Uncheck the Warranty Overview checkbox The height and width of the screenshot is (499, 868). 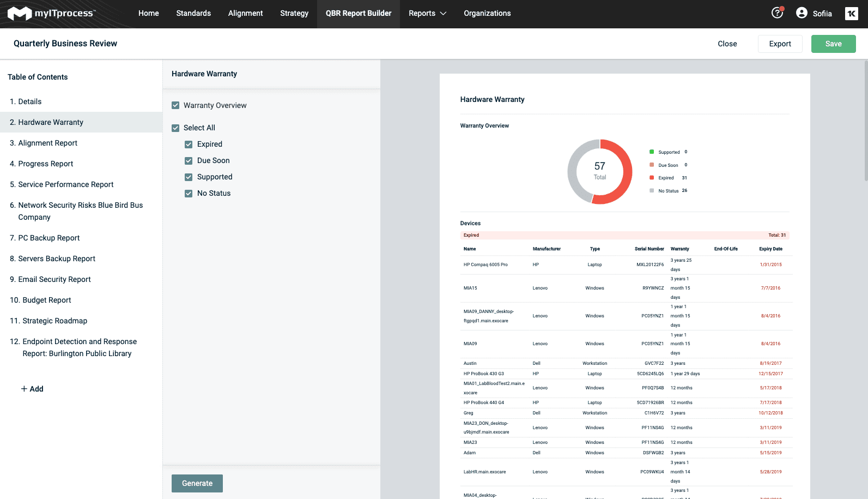(175, 106)
